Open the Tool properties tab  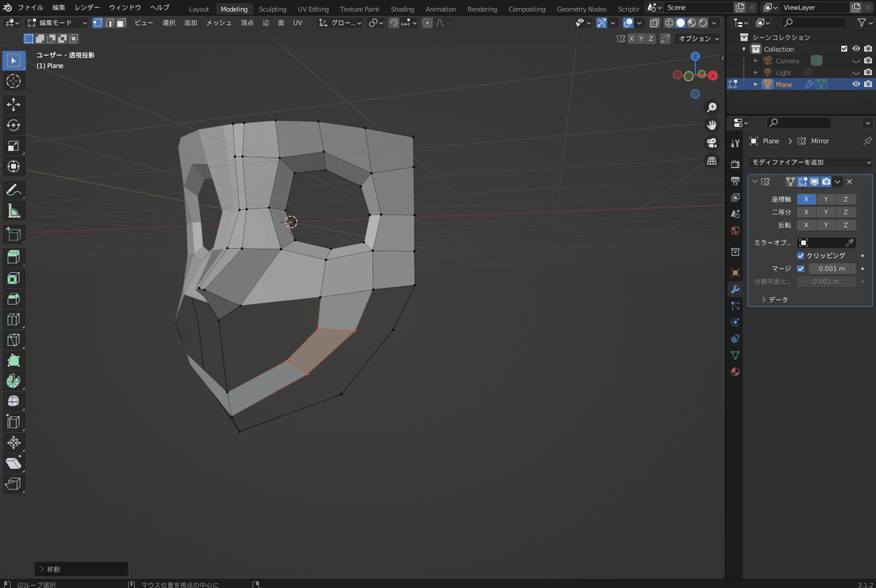735,143
